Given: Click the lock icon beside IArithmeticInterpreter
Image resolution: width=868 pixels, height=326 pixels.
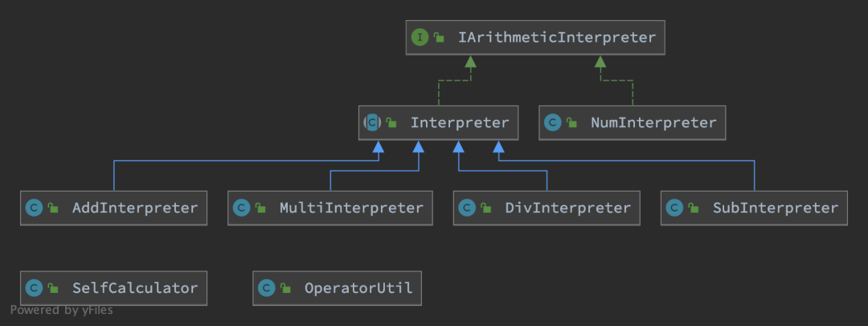Looking at the screenshot, I should pos(439,38).
